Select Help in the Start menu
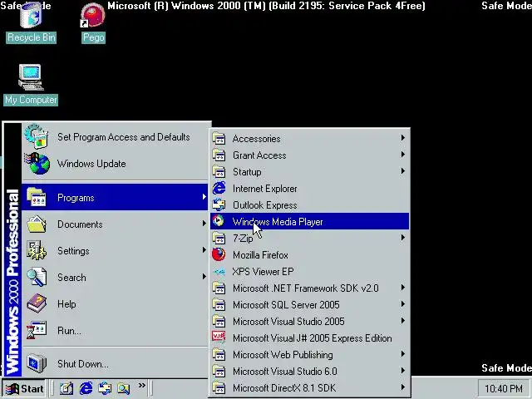532x399 pixels. coord(115,303)
